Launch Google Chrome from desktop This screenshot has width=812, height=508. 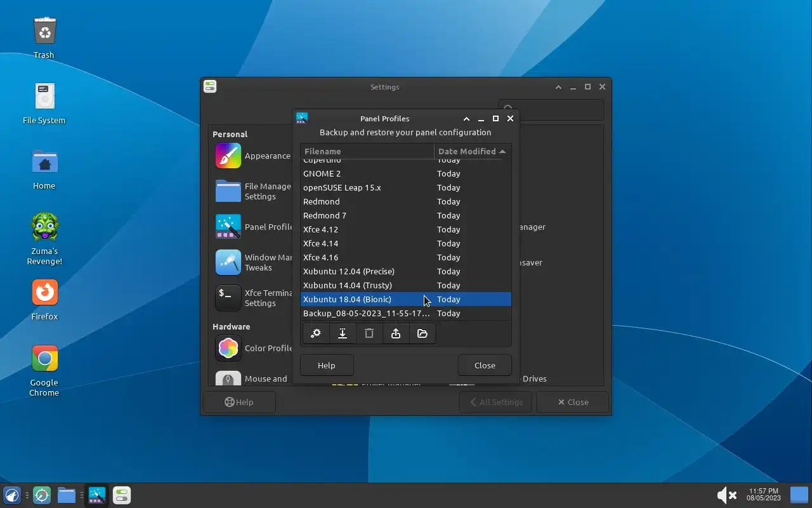[44, 371]
